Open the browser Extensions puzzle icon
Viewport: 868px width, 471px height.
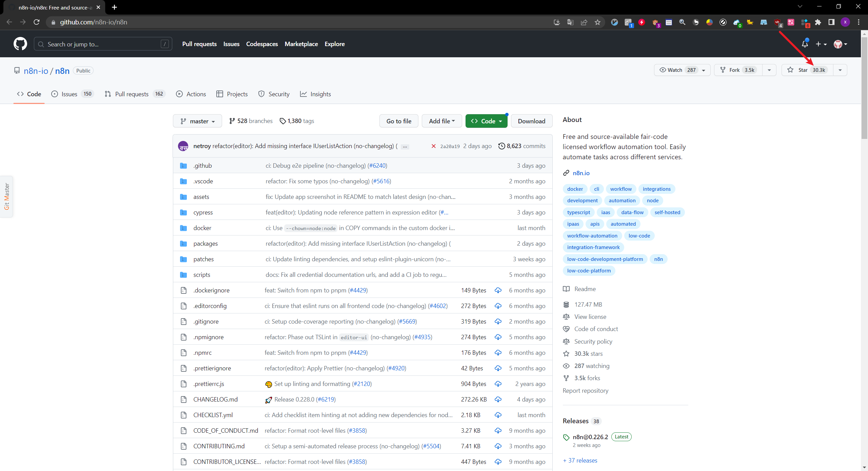click(818, 22)
